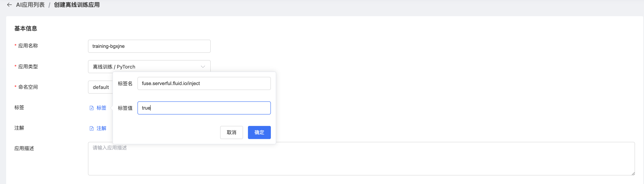Click the add-annotation document icon
The height and width of the screenshot is (184, 644).
pos(92,129)
